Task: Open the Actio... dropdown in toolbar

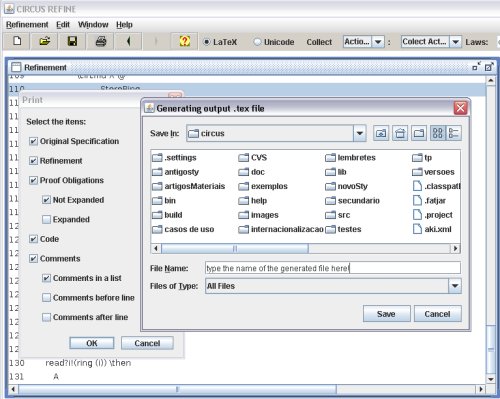Action: [x=364, y=42]
